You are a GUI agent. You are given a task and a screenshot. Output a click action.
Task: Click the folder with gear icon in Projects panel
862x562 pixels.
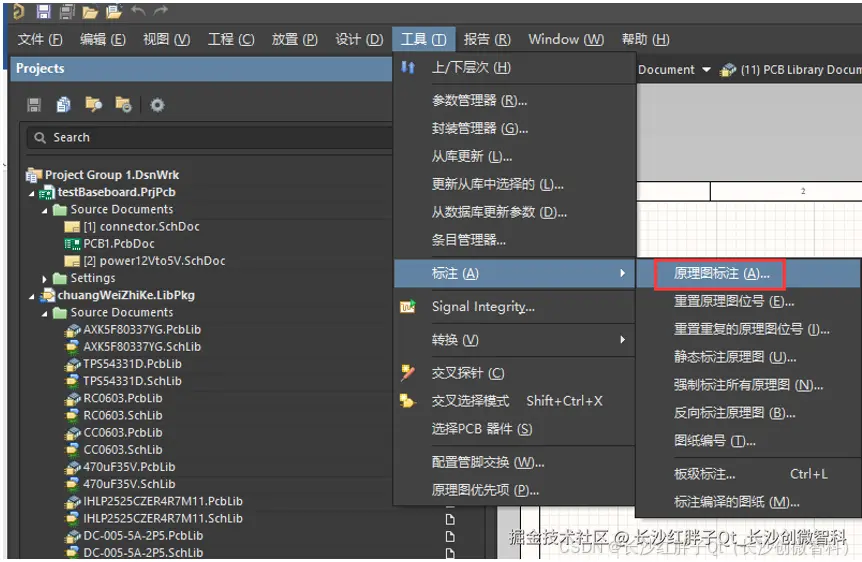click(x=123, y=104)
